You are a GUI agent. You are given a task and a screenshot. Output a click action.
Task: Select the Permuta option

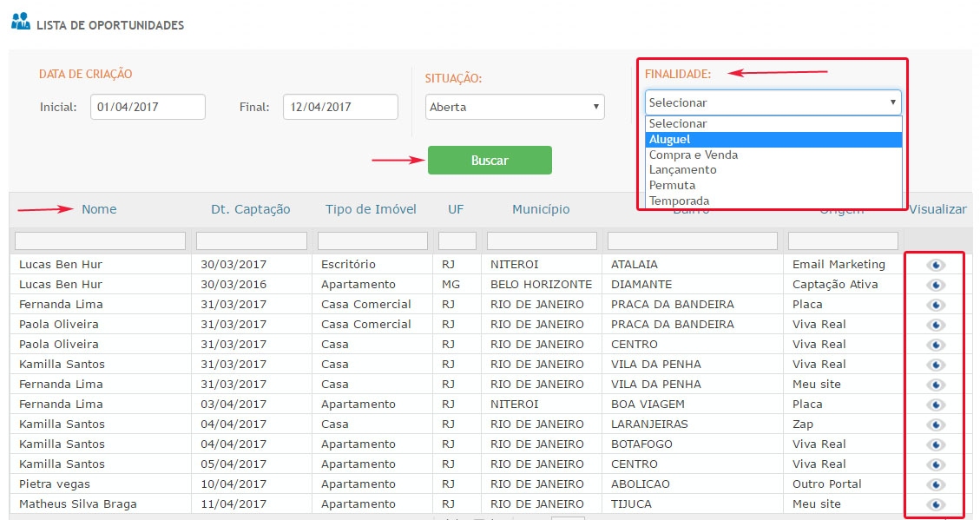pyautogui.click(x=672, y=185)
